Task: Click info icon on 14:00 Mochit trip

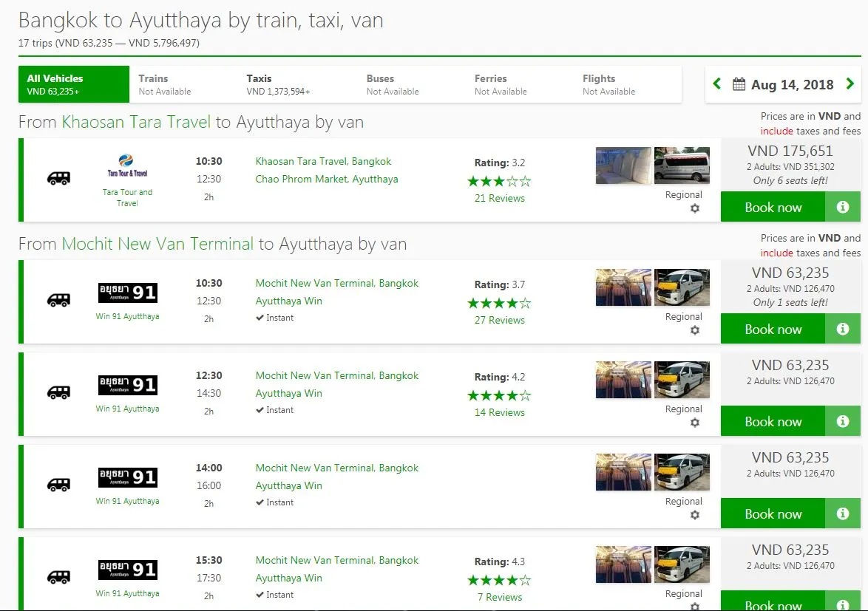Action: click(843, 513)
